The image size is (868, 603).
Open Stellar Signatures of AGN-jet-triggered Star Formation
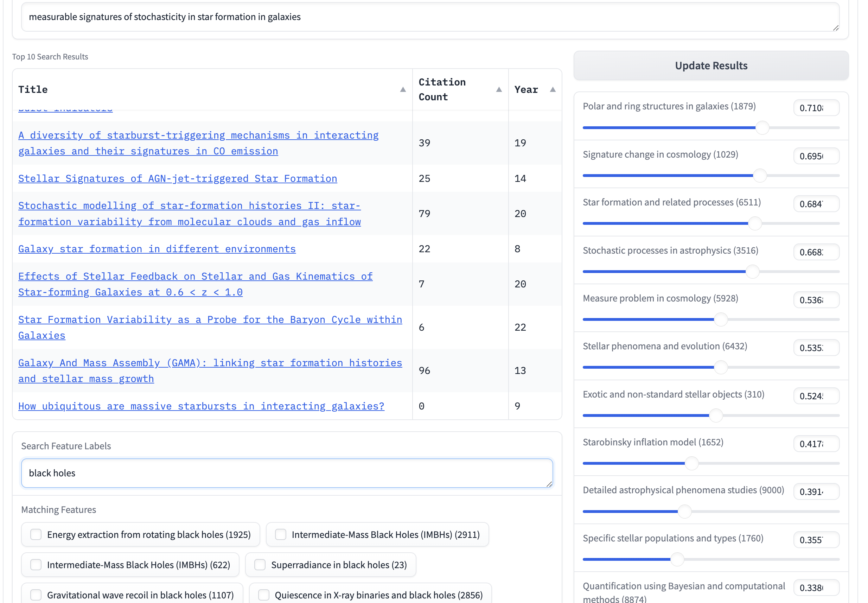pyautogui.click(x=178, y=178)
